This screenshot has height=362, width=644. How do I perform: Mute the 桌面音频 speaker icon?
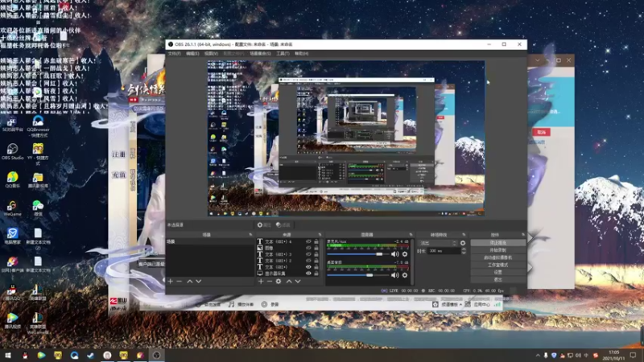point(395,275)
